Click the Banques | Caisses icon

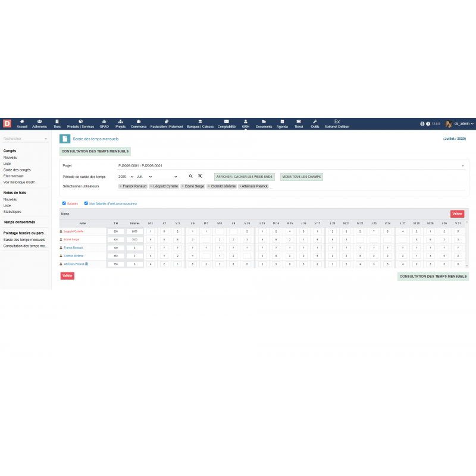click(x=200, y=122)
